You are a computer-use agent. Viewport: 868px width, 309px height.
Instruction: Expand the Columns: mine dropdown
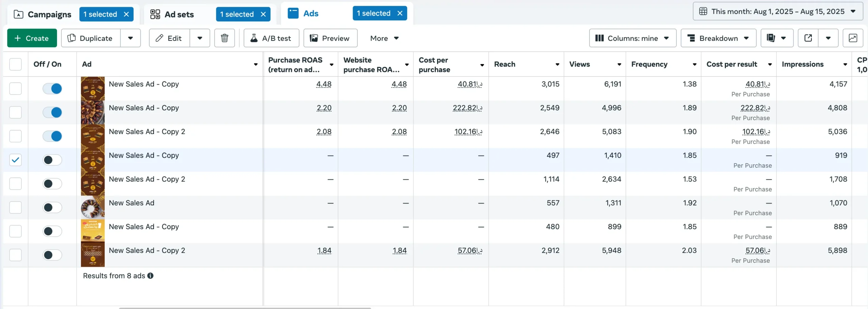click(x=632, y=38)
